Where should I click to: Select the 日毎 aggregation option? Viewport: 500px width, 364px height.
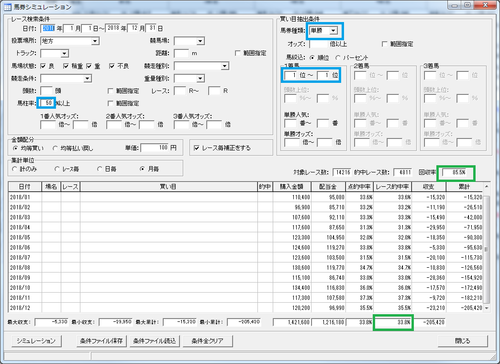pyautogui.click(x=99, y=169)
